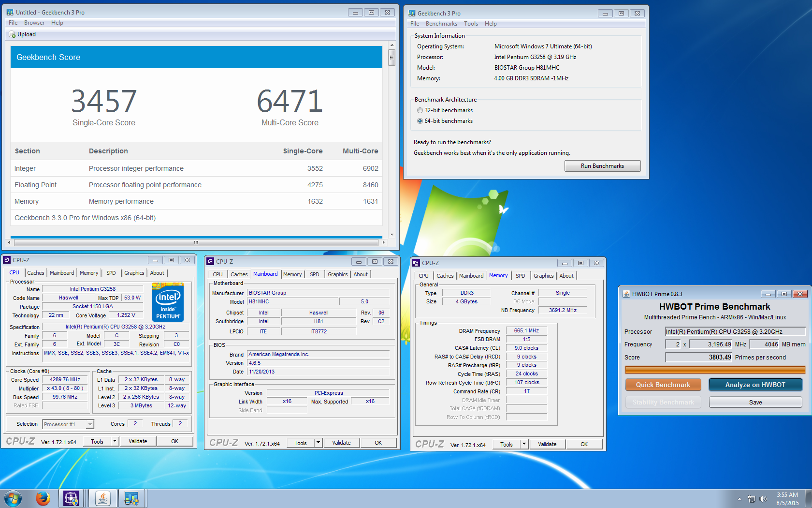The height and width of the screenshot is (508, 812).
Task: Open Geekbench taskbar icon
Action: click(x=131, y=498)
